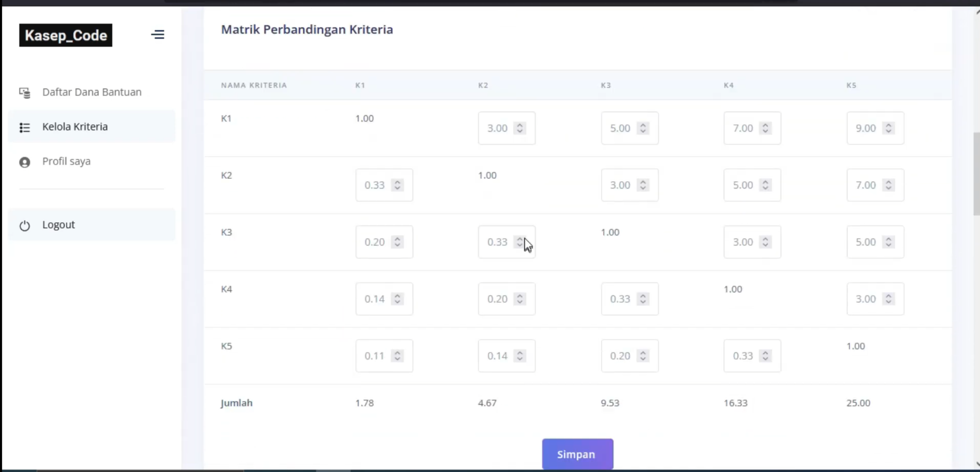Focus K5 row K3 input with 0.20

[x=630, y=356]
